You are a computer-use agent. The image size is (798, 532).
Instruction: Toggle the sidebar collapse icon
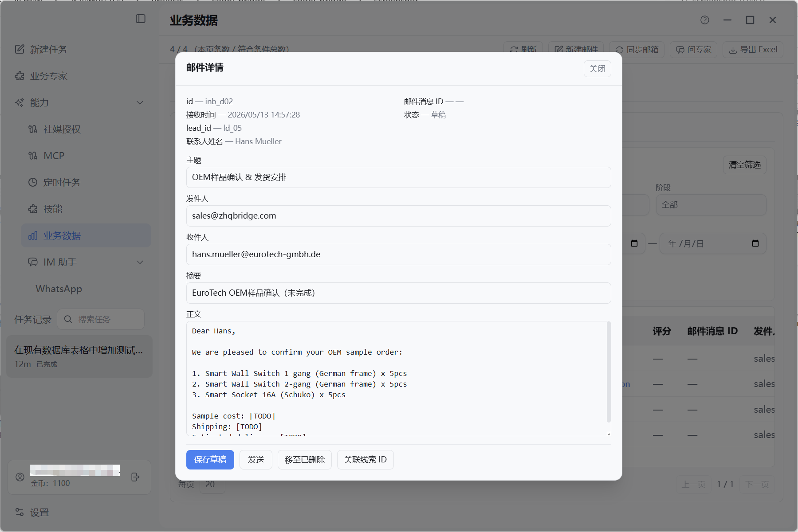pos(141,19)
